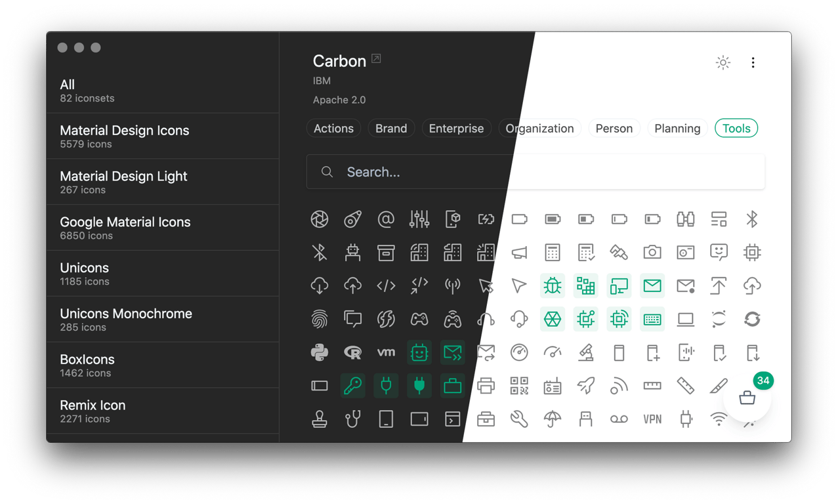The height and width of the screenshot is (504, 838).
Task: Switch to the Person category
Action: tap(614, 128)
